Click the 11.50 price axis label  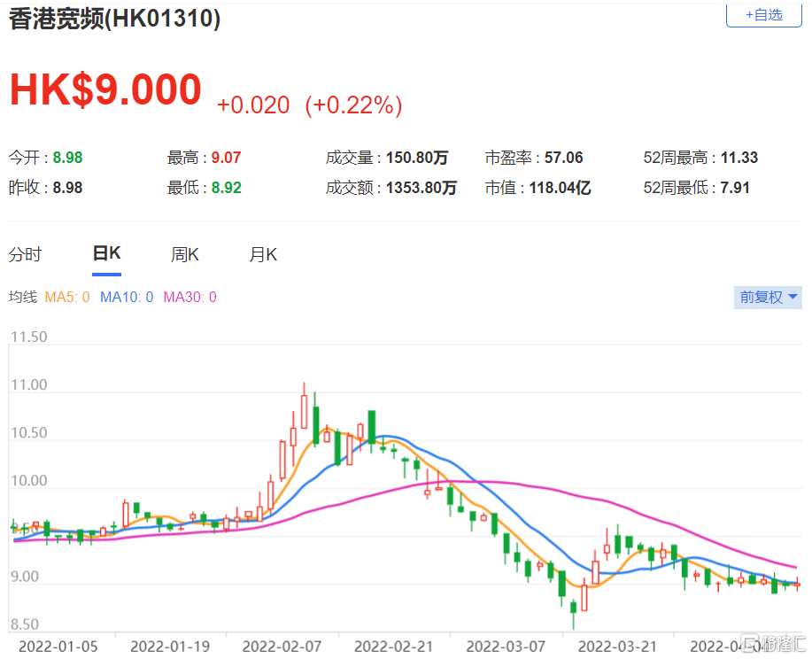(x=29, y=337)
